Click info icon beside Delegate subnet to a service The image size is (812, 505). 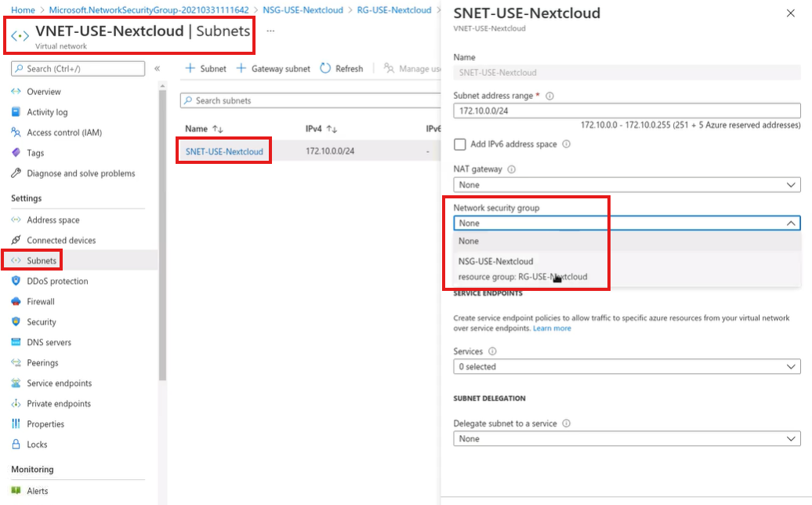[x=567, y=423]
